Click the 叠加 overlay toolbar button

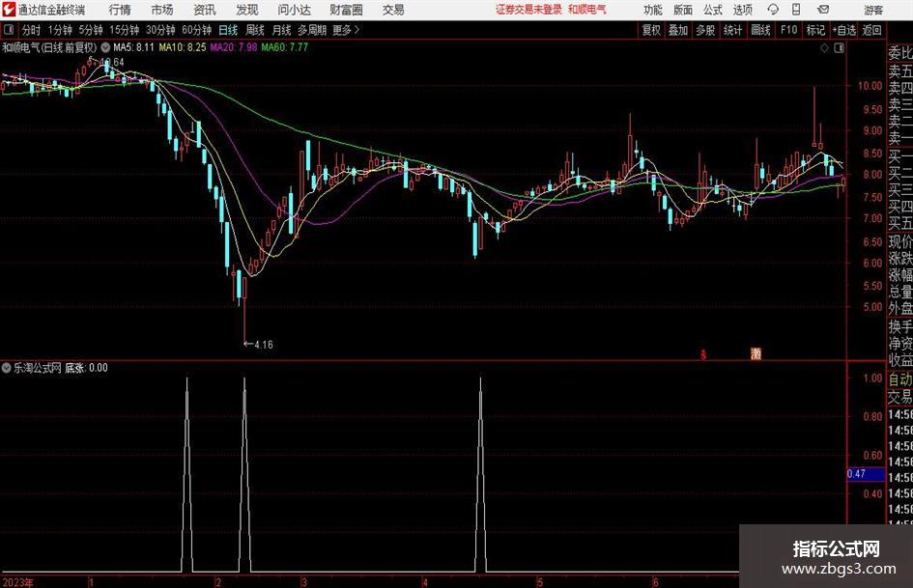click(678, 30)
